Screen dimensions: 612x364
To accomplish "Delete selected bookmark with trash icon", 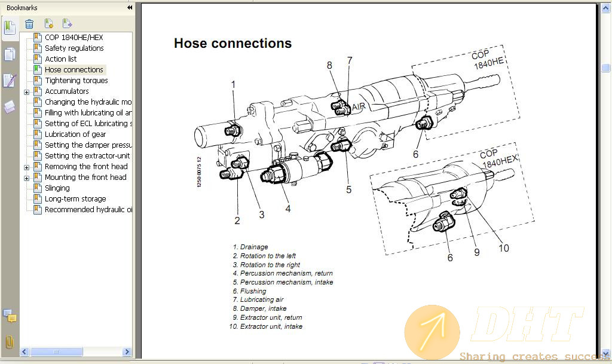I will click(x=29, y=24).
